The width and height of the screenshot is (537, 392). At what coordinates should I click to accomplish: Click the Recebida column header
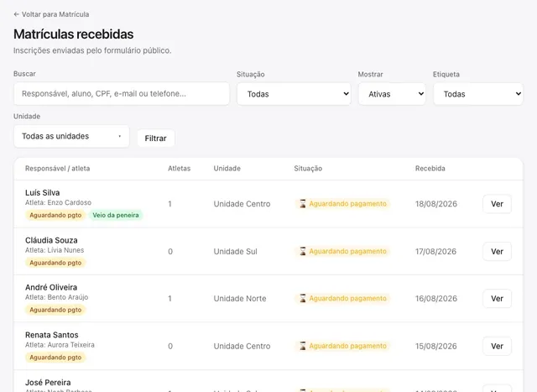coord(430,168)
